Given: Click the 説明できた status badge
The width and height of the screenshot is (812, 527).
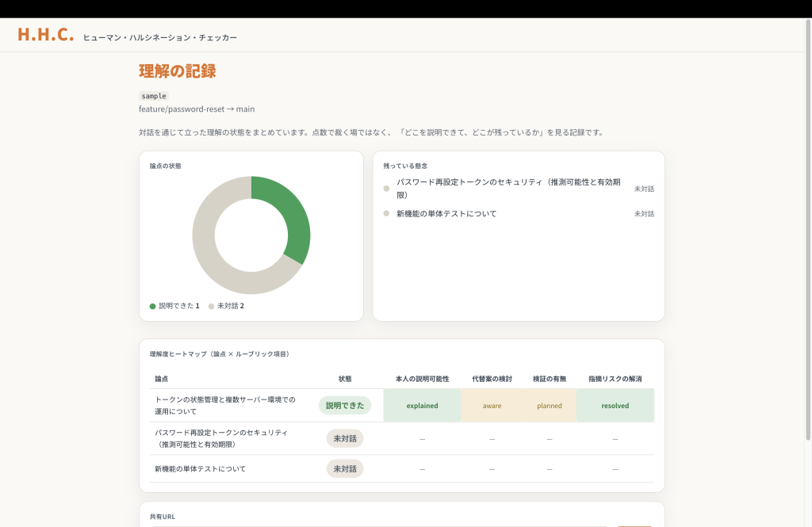Looking at the screenshot, I should (x=345, y=405).
